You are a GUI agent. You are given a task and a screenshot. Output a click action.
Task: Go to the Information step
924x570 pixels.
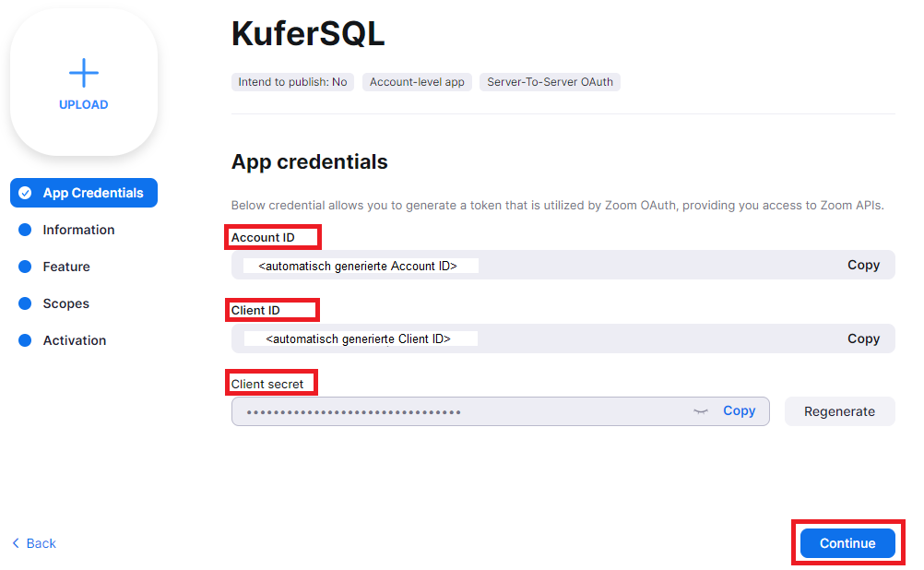click(78, 230)
